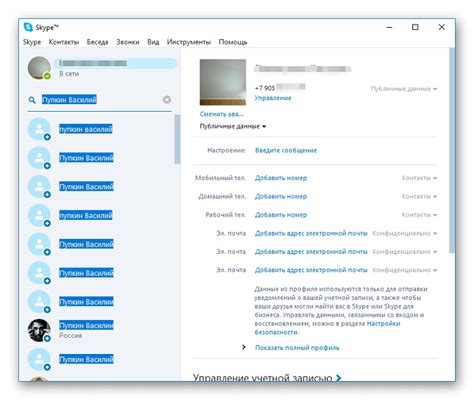Open the Инструменты menu

coord(189,42)
